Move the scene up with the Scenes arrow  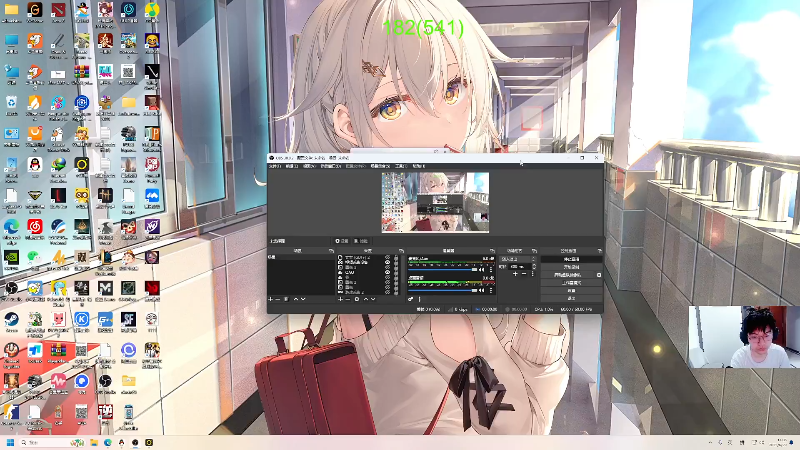pos(296,299)
